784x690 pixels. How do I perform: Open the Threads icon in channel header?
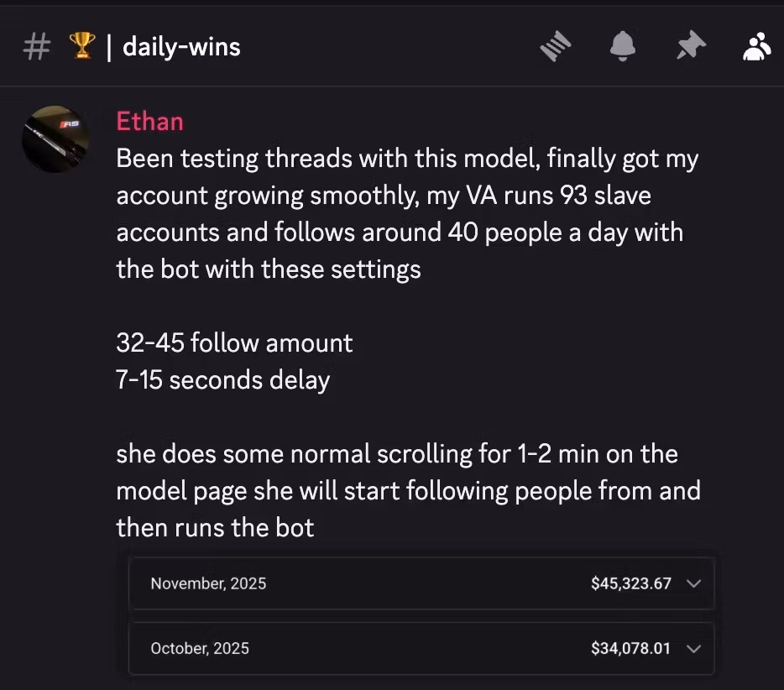coord(555,47)
